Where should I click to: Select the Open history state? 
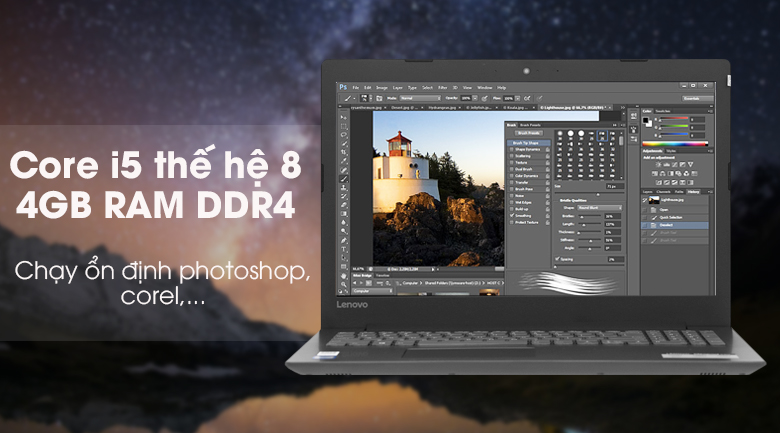point(675,210)
